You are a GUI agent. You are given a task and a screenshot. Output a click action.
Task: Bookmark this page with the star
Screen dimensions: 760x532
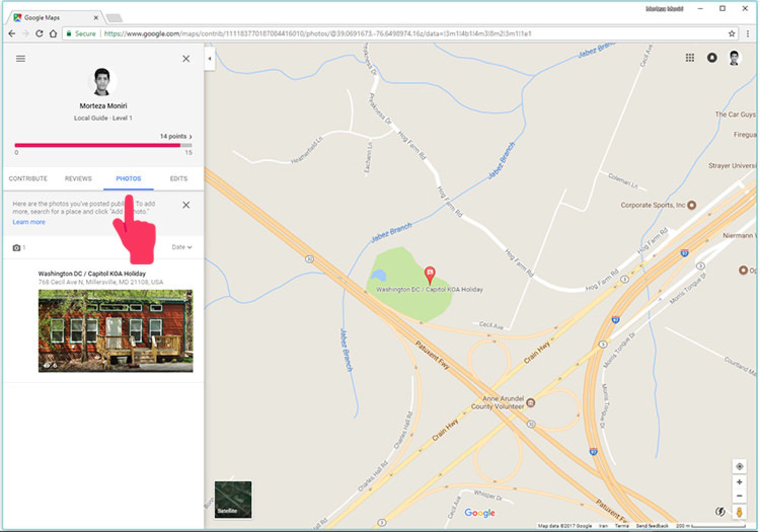pyautogui.click(x=731, y=34)
